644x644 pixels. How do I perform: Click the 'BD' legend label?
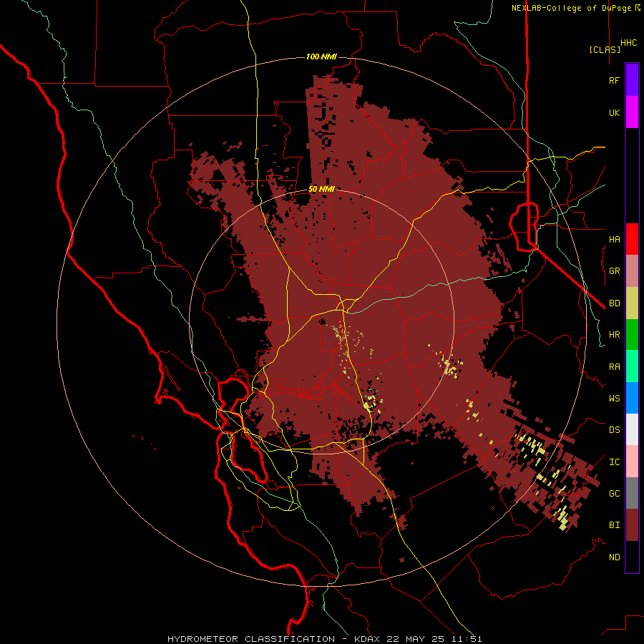coord(614,303)
